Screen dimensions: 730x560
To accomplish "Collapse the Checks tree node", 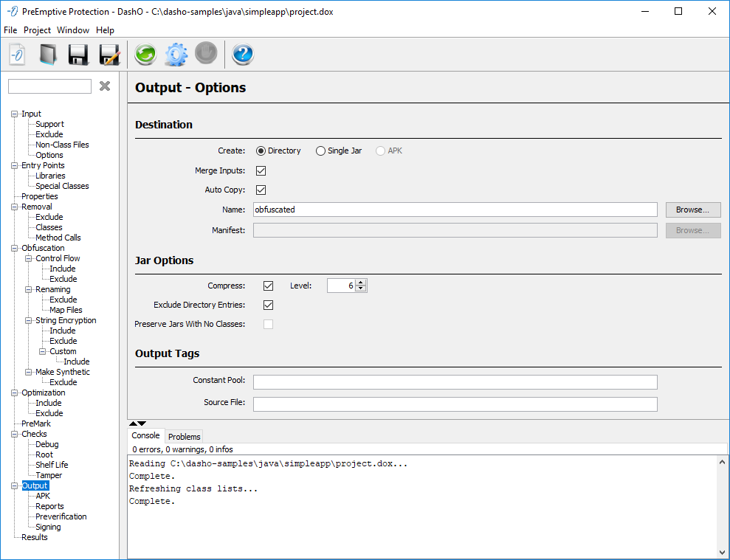I will coord(15,435).
